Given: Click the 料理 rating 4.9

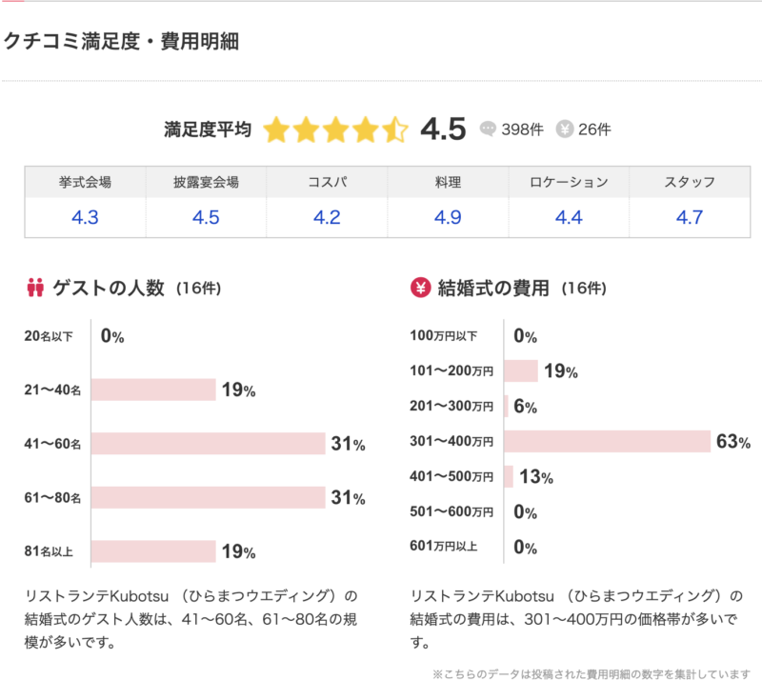Looking at the screenshot, I should pos(448,217).
